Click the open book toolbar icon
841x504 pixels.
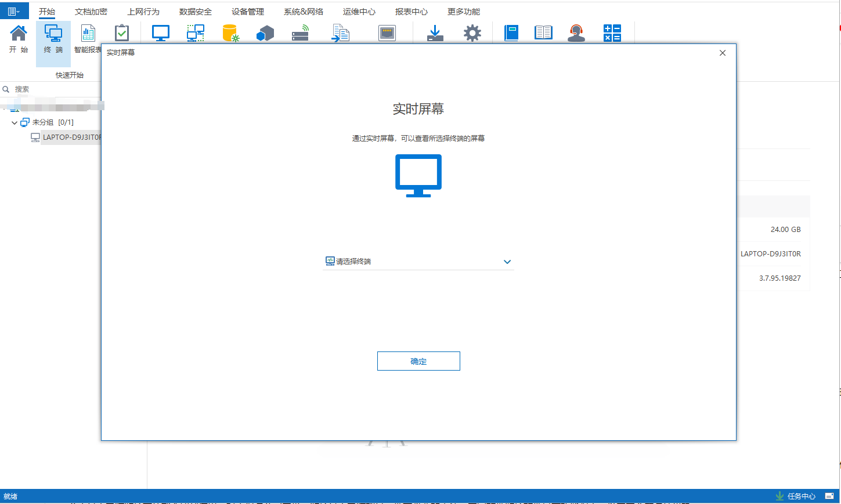[x=543, y=32]
